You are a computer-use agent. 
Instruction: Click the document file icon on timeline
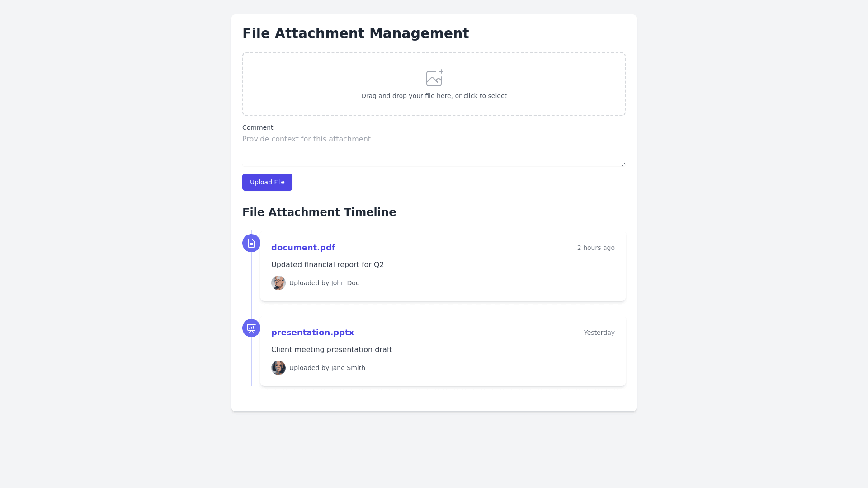click(251, 243)
